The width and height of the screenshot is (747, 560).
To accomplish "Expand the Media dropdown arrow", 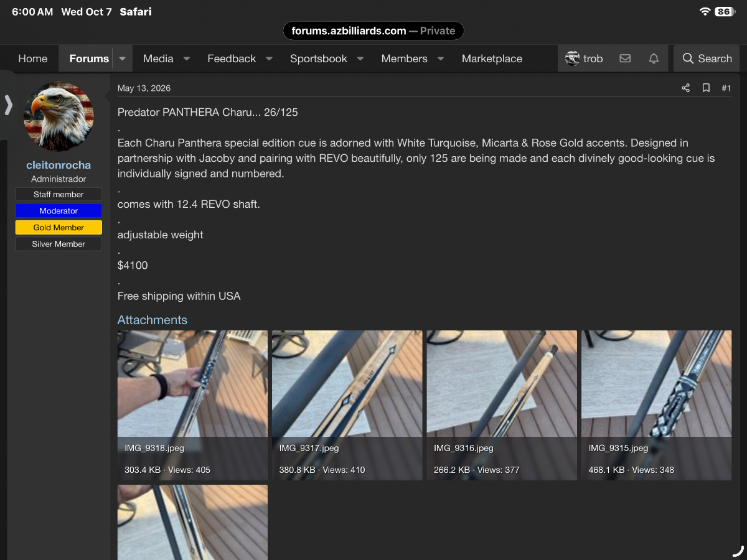I will [x=186, y=58].
